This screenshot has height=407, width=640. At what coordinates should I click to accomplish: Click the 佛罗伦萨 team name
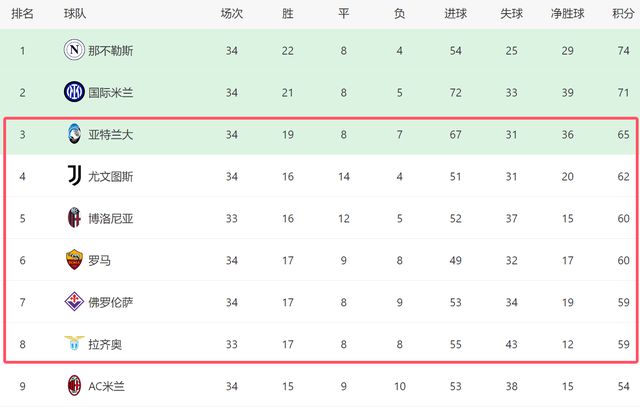pos(111,302)
